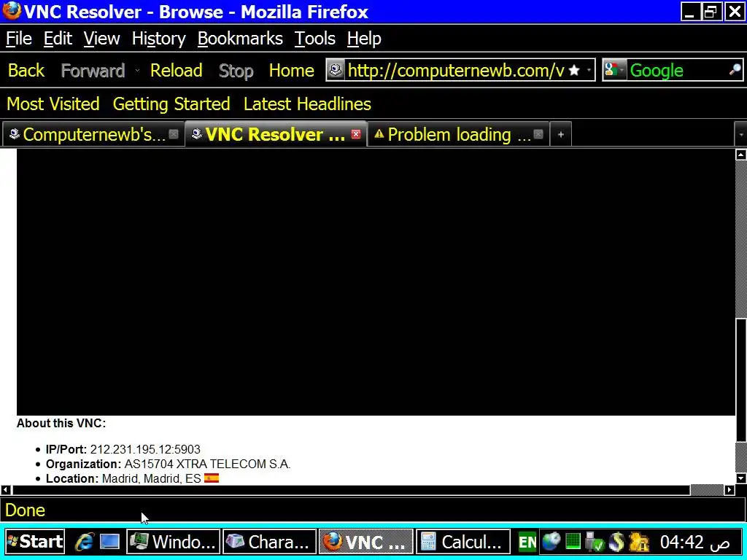Click the vertical scrollbar down arrow

(741, 478)
